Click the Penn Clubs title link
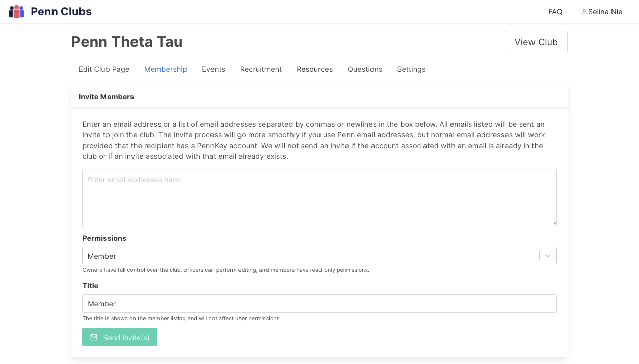 [61, 11]
